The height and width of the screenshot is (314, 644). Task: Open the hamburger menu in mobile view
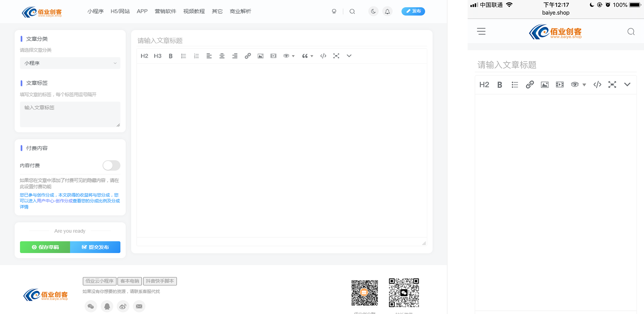[481, 32]
